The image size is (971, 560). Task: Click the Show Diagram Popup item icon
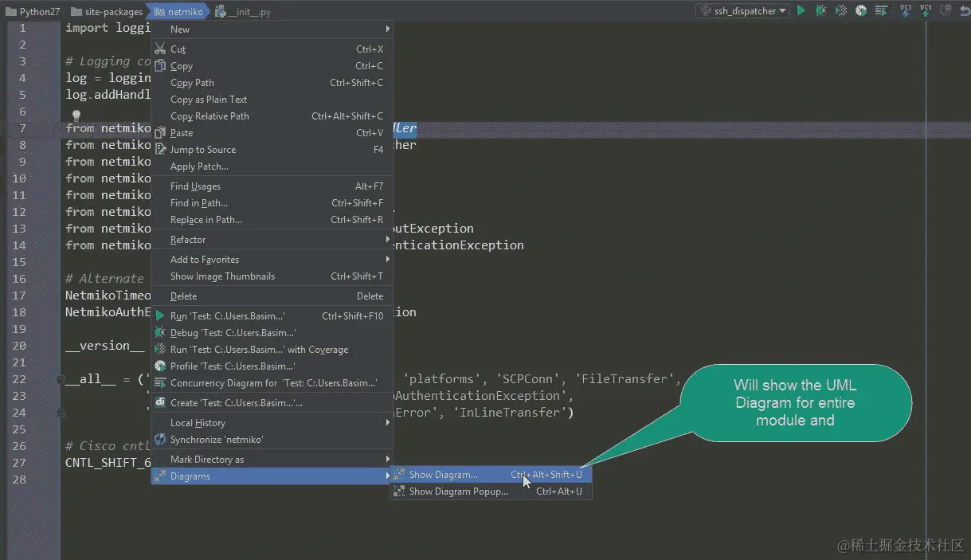tap(399, 491)
